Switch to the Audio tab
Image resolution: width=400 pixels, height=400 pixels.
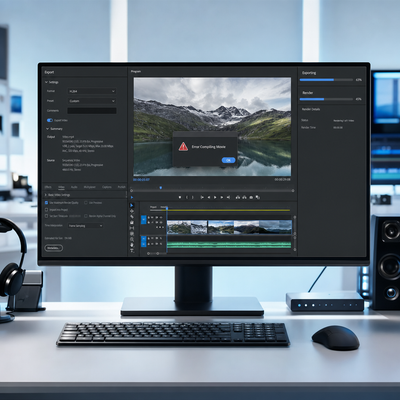pyautogui.click(x=74, y=187)
